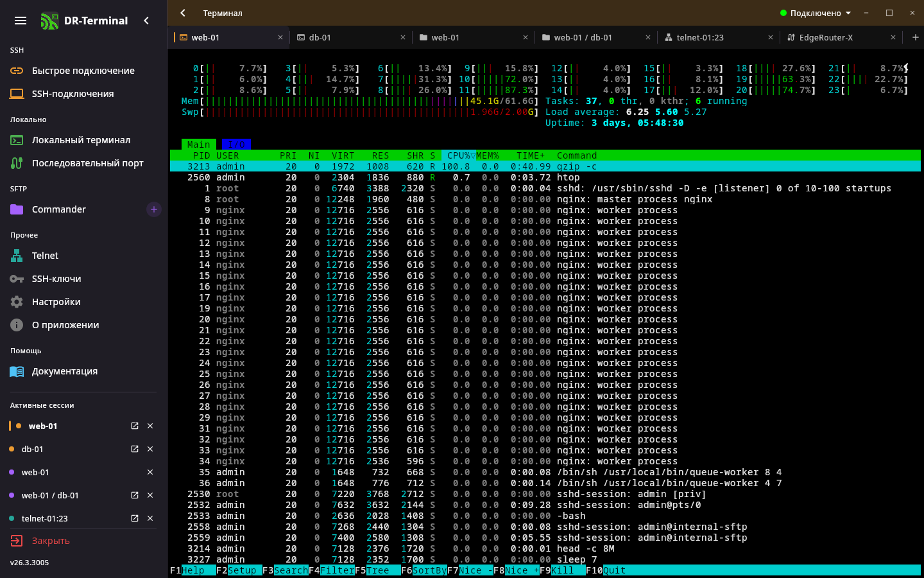924x578 pixels.
Task: Click F3 Search in htop footer
Action: click(x=286, y=570)
